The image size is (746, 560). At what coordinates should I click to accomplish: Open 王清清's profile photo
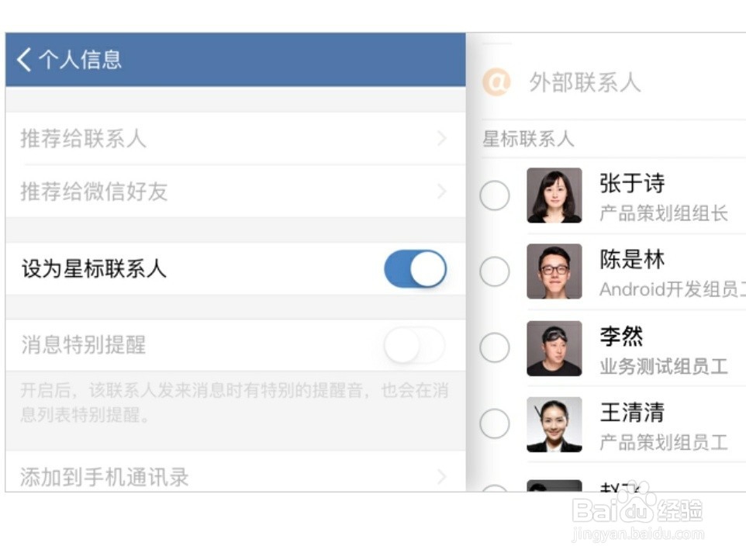[554, 424]
